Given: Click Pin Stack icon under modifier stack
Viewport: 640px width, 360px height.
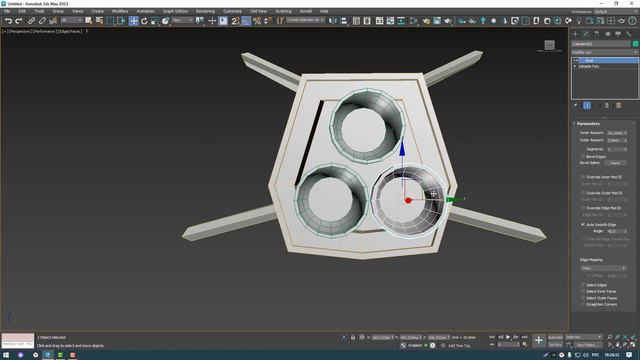Looking at the screenshot, I should [x=576, y=106].
